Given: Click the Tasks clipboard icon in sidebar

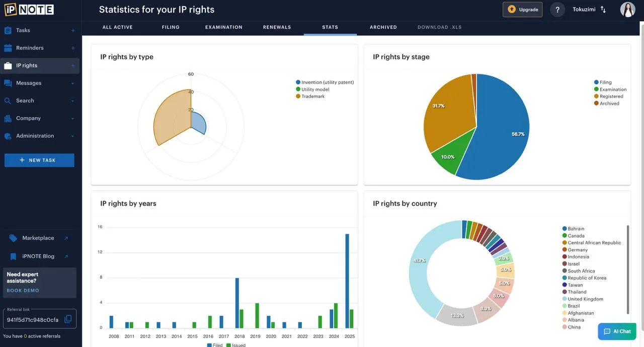Looking at the screenshot, I should [8, 30].
